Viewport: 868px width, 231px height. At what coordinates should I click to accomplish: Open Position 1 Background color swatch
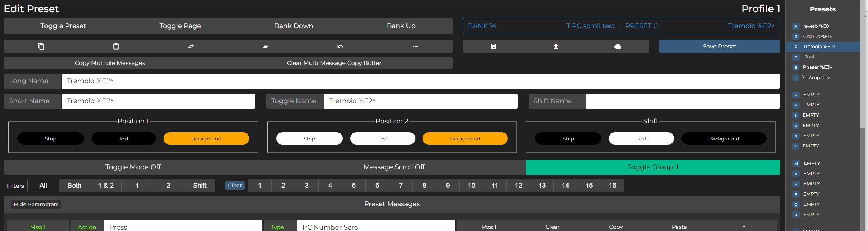206,139
